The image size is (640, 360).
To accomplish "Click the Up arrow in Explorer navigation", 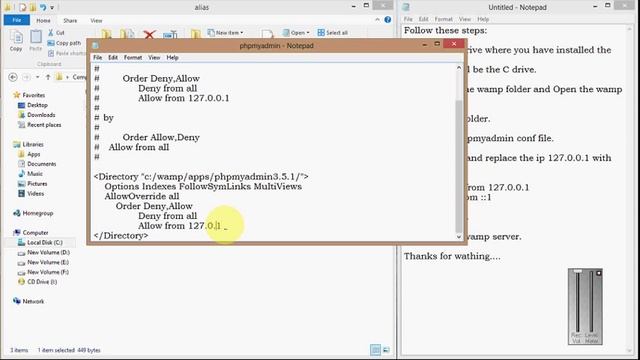I will point(48,77).
